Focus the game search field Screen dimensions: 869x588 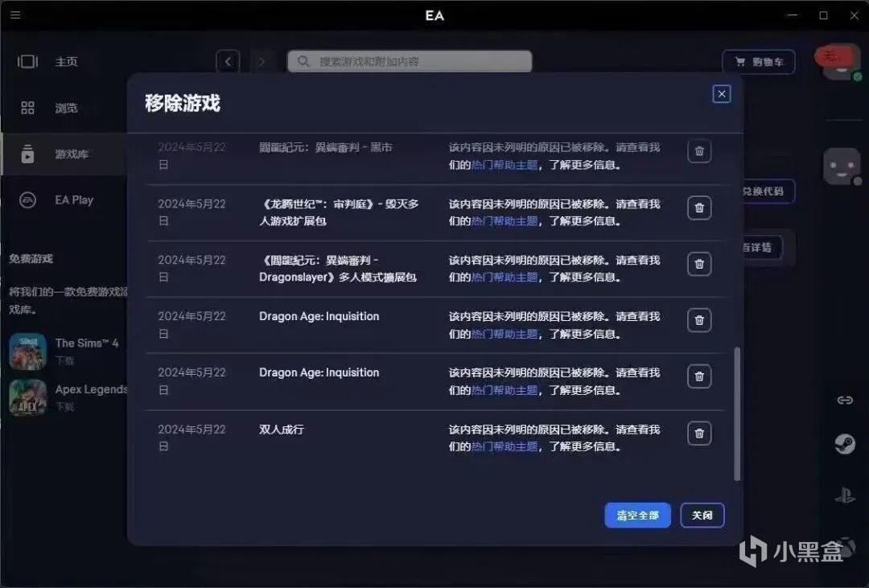point(410,61)
